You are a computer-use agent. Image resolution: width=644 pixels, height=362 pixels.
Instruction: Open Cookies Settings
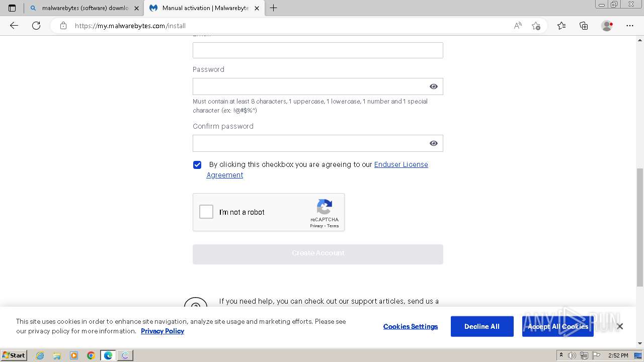410,326
